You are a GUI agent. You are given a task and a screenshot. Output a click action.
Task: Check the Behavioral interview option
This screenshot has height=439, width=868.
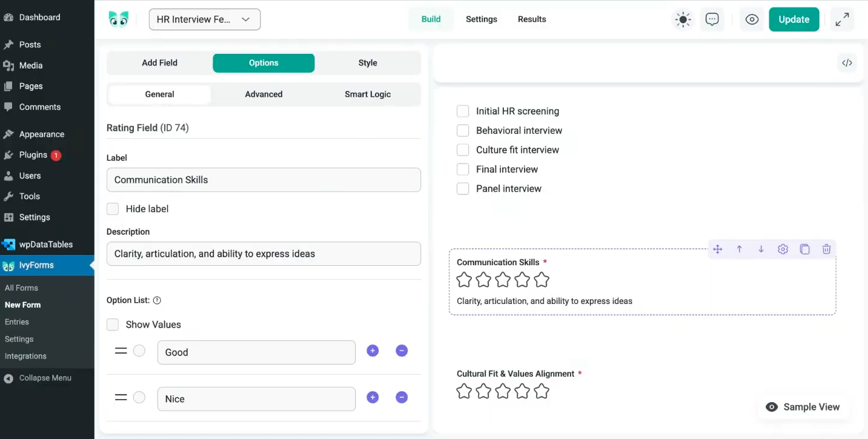point(463,130)
